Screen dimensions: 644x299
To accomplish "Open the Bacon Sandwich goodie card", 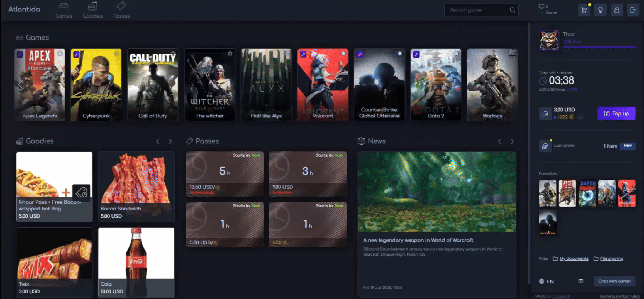I will click(x=136, y=187).
